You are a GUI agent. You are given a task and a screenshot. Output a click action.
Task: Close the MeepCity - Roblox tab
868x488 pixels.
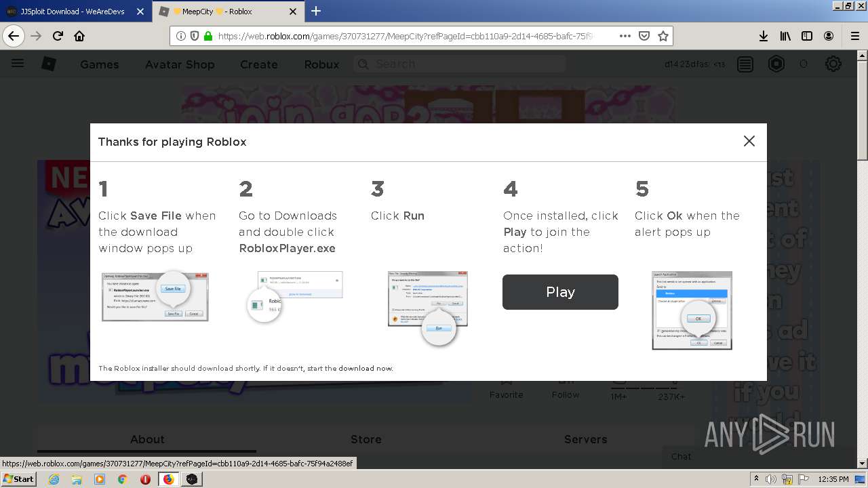click(293, 12)
